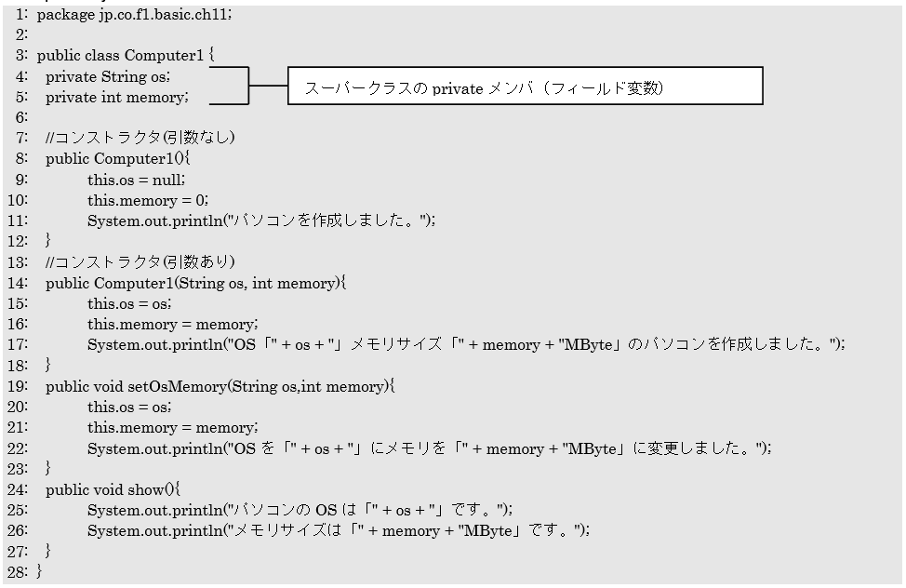Click the println "パソコンを作成しました。" statement on line 11
The height and width of the screenshot is (588, 906).
tap(261, 220)
